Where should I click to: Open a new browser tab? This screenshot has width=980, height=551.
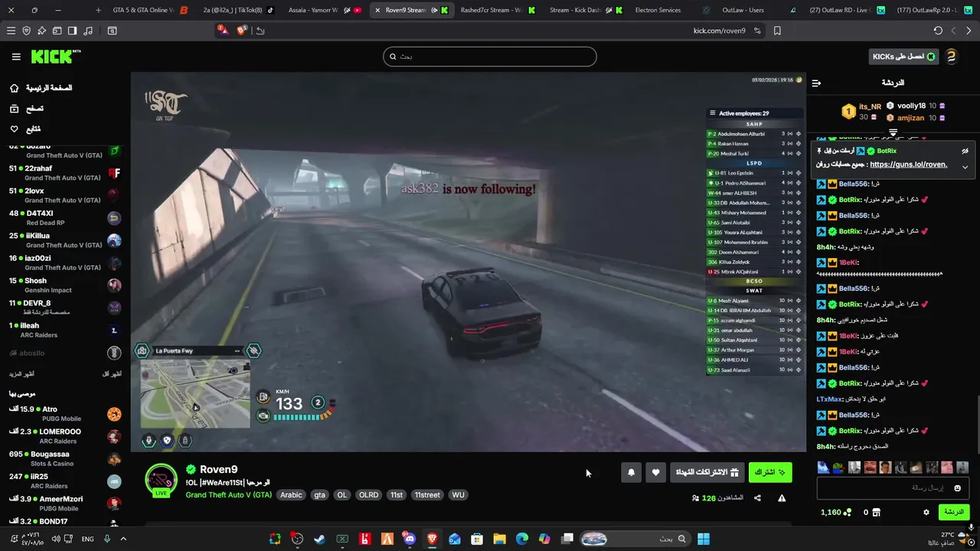coord(98,10)
